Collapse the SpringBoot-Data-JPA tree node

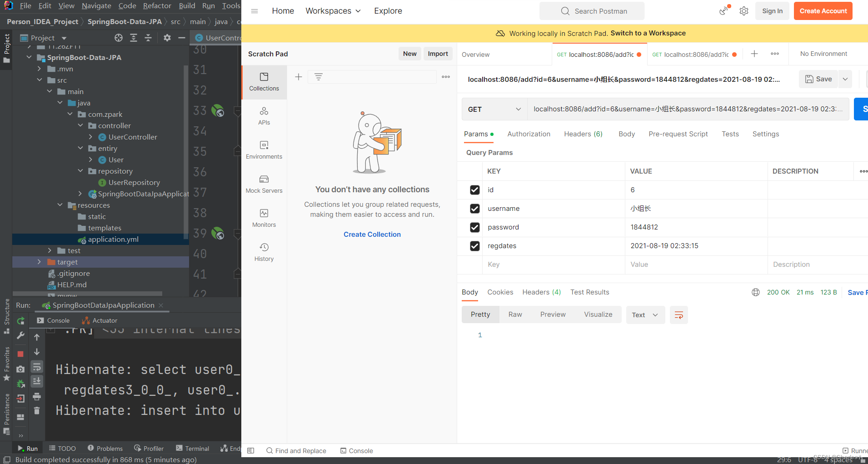tap(30, 57)
